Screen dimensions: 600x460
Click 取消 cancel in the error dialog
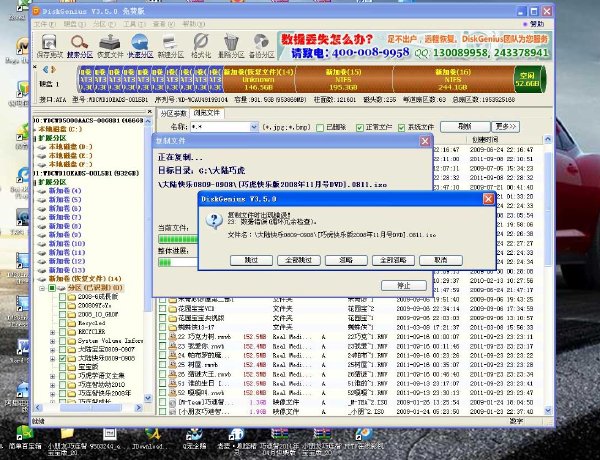coord(441,260)
